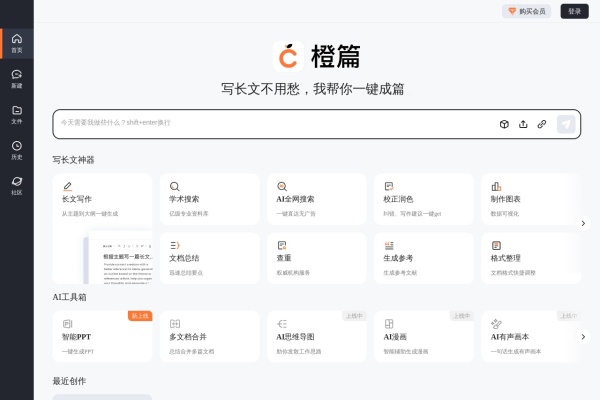This screenshot has width=600, height=400.
Task: Click the 购买会员 button
Action: point(526,11)
